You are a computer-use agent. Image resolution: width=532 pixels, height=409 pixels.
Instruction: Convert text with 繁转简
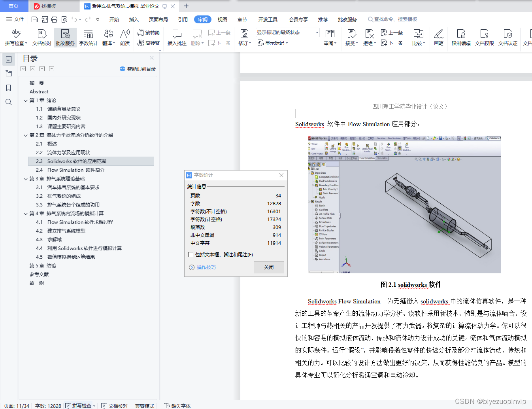click(149, 33)
